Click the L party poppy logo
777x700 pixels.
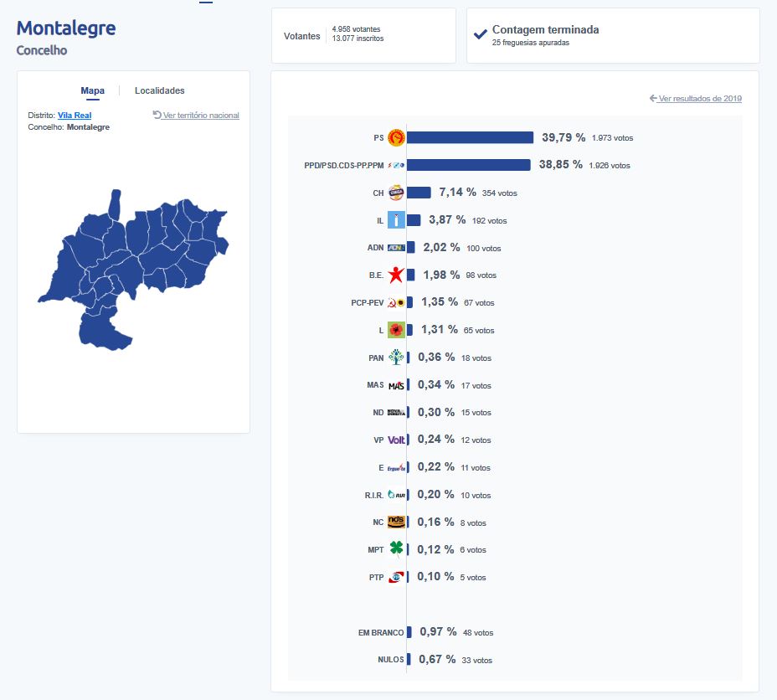[396, 330]
